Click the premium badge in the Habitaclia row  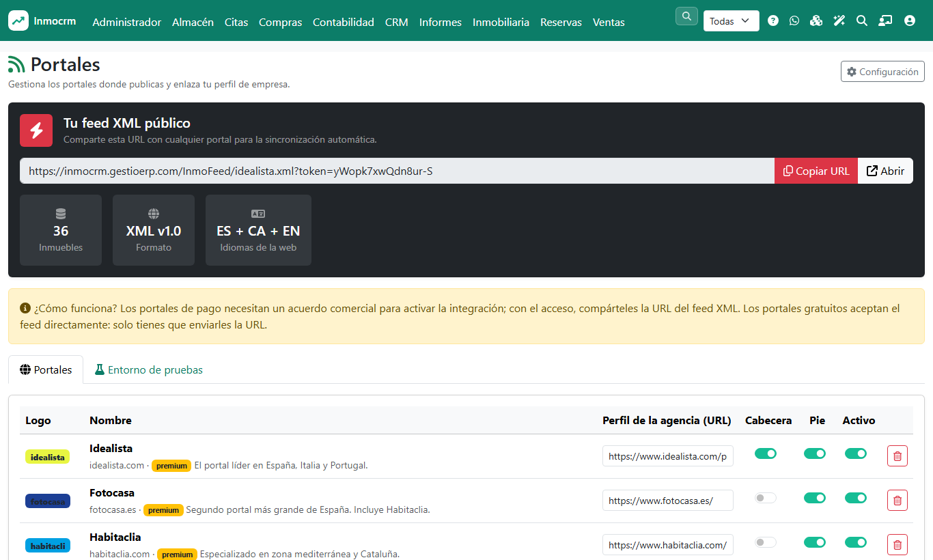178,555
